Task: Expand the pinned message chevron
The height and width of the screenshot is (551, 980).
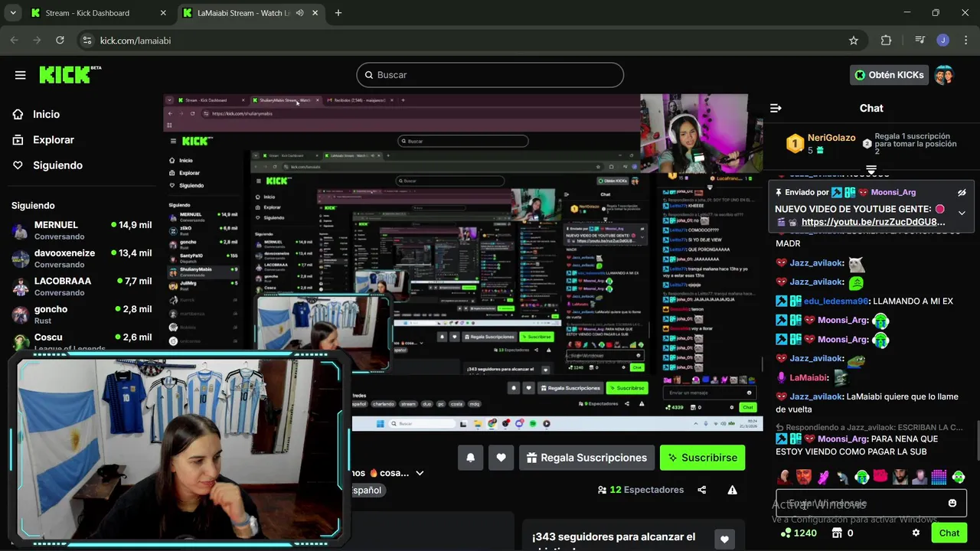Action: (962, 213)
